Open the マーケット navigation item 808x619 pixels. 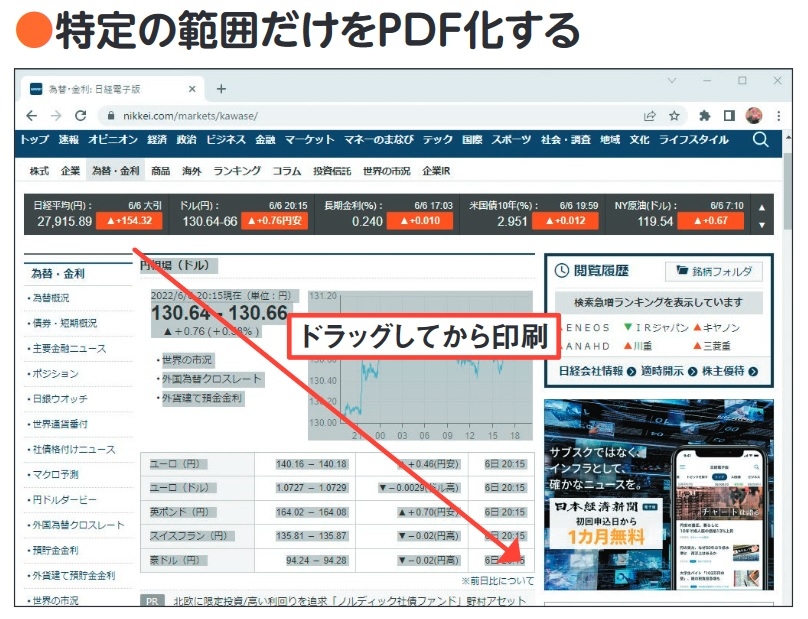click(x=309, y=140)
